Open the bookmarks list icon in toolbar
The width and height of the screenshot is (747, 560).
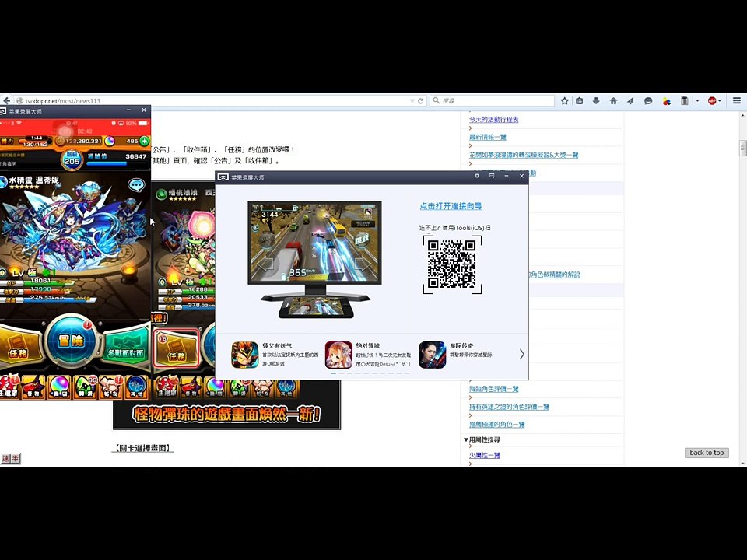pos(579,100)
